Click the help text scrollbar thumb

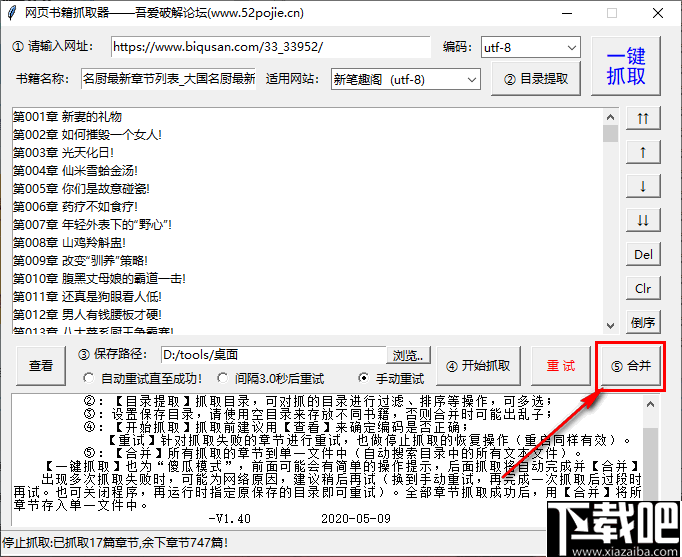(x=650, y=464)
